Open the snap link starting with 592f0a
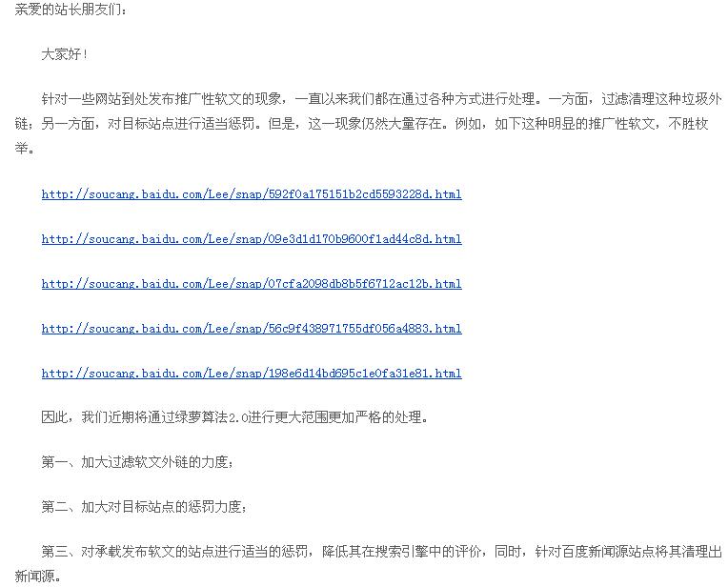This screenshot has height=587, width=728. 252,194
